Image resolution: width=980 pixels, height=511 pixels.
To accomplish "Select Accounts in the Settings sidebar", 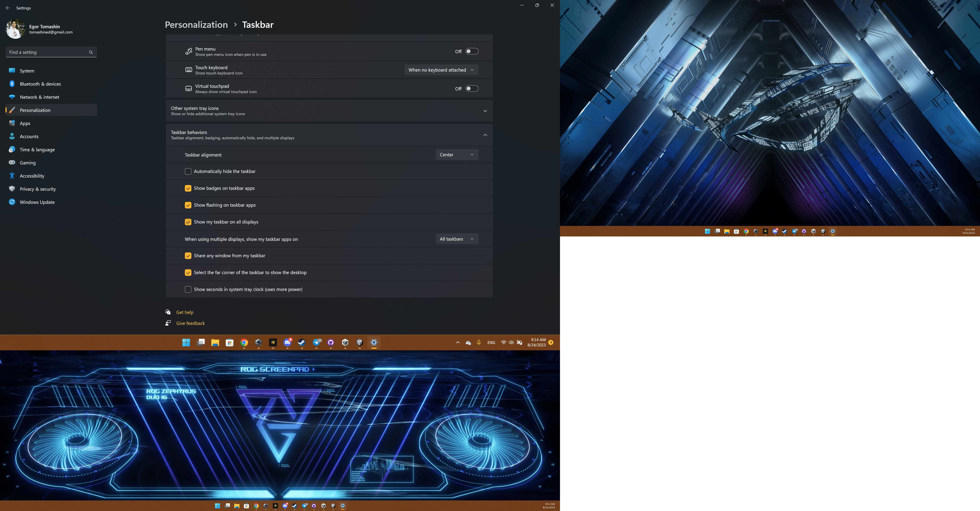I will [29, 136].
